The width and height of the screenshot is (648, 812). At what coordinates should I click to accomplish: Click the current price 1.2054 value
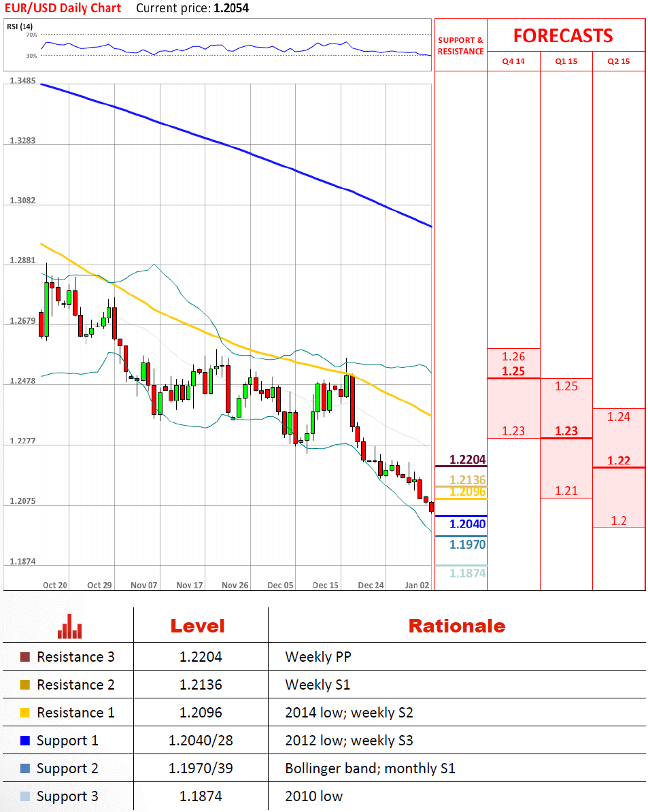pos(231,8)
